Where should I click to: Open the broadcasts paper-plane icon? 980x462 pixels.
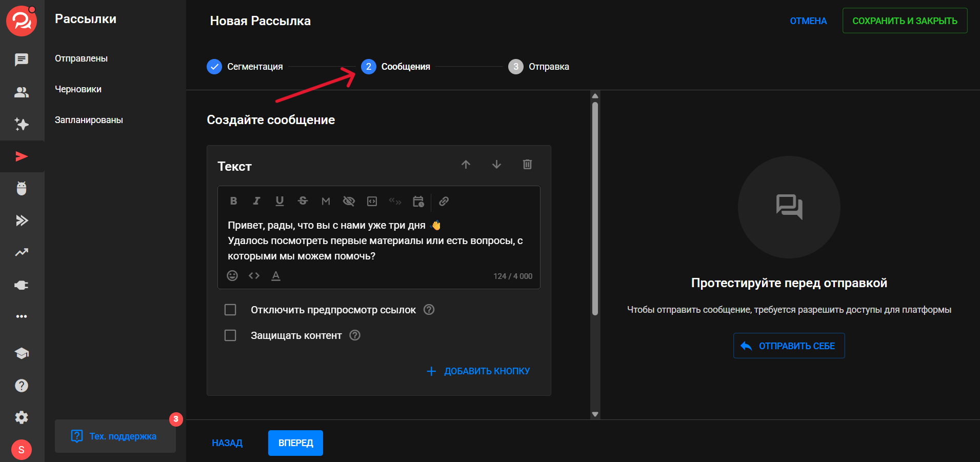22,156
